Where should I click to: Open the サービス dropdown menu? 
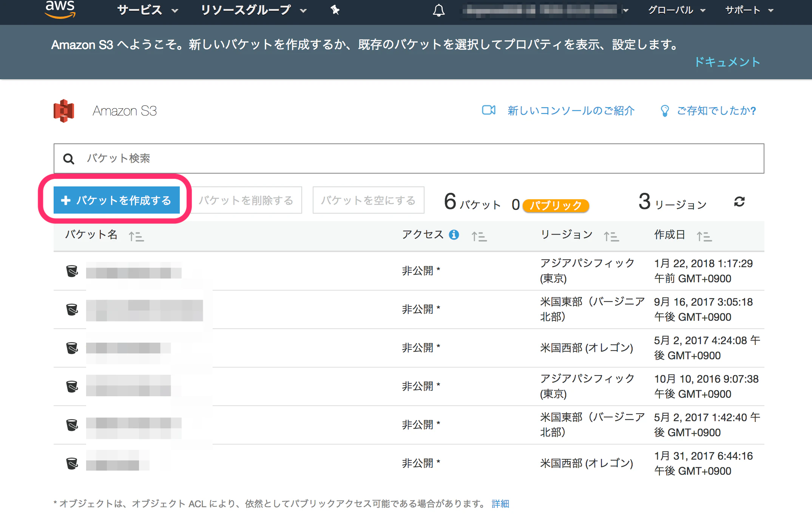pos(147,10)
